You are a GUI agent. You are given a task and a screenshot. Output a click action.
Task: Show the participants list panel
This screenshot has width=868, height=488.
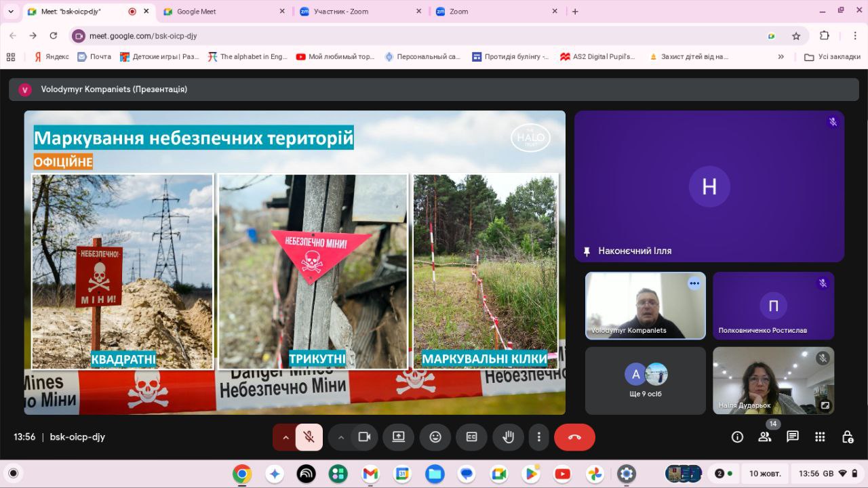[765, 437]
